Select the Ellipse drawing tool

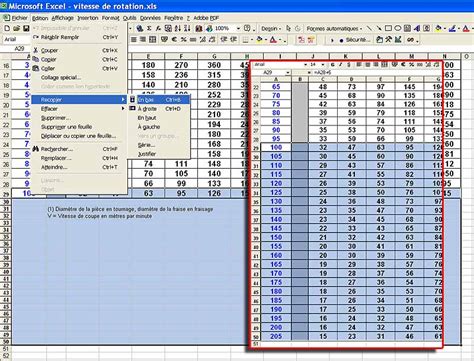click(x=398, y=29)
